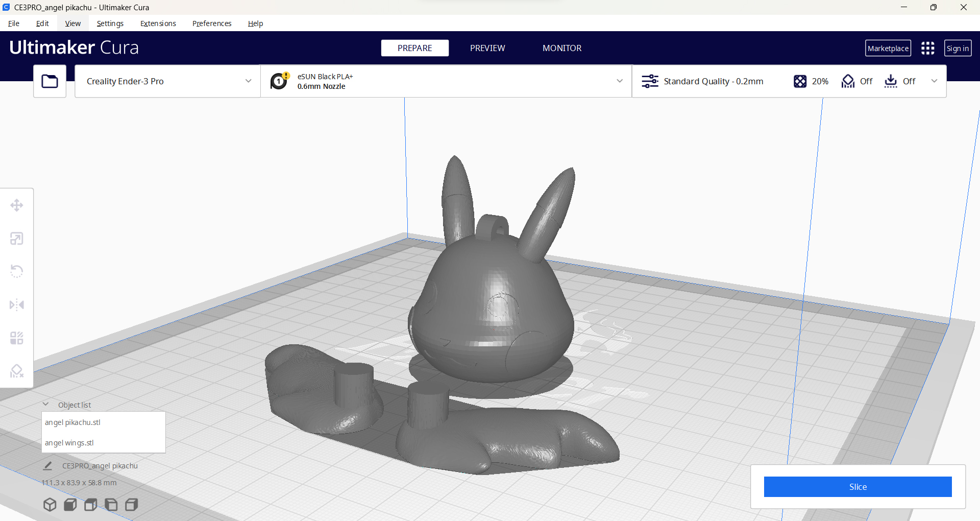
Task: Click the Slice button
Action: (x=857, y=487)
